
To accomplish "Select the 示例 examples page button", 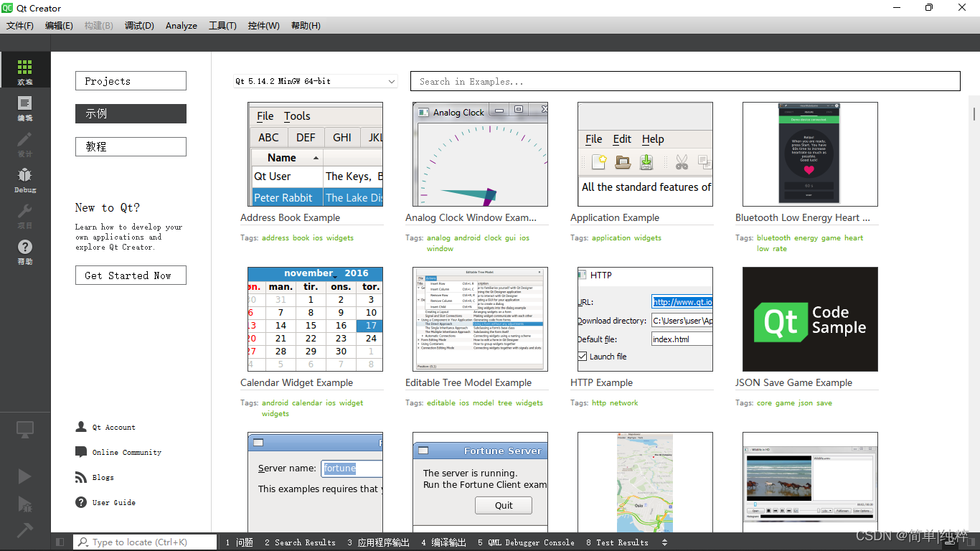I will [131, 113].
